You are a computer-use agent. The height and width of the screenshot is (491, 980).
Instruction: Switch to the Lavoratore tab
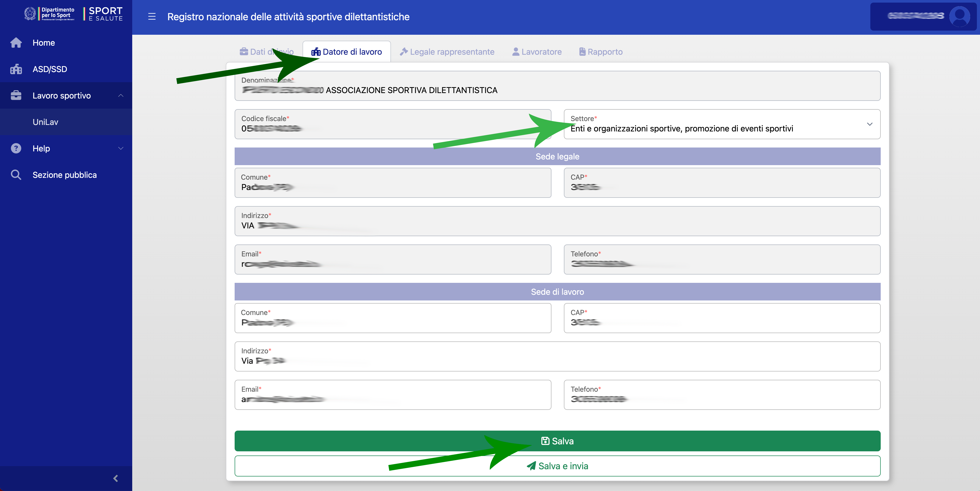pos(537,52)
